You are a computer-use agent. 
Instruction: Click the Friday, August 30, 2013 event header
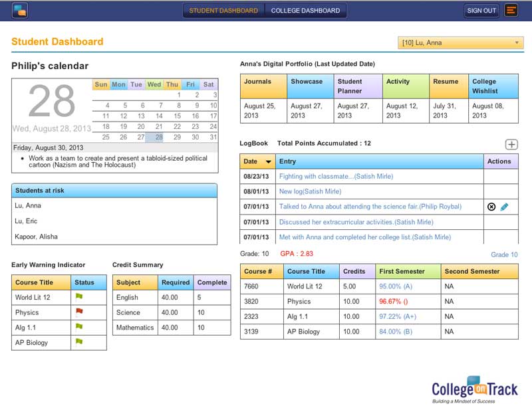coord(114,148)
